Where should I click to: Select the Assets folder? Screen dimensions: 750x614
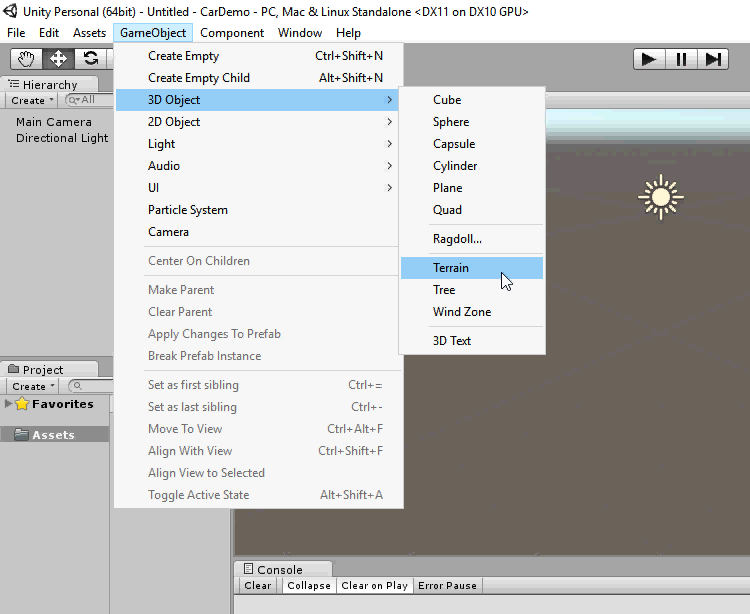click(x=54, y=435)
